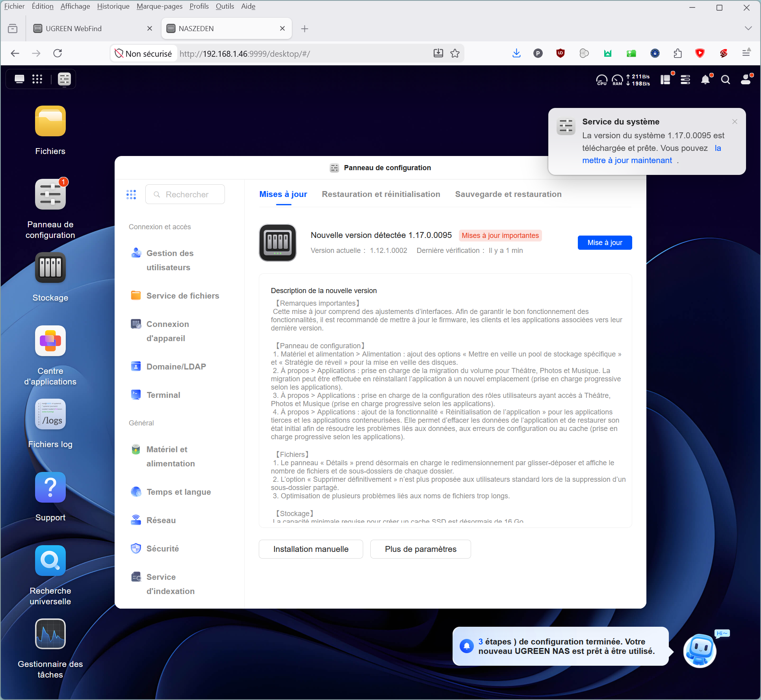Open uBlock Origin extension icon
Image resolution: width=761 pixels, height=700 pixels.
pyautogui.click(x=560, y=53)
